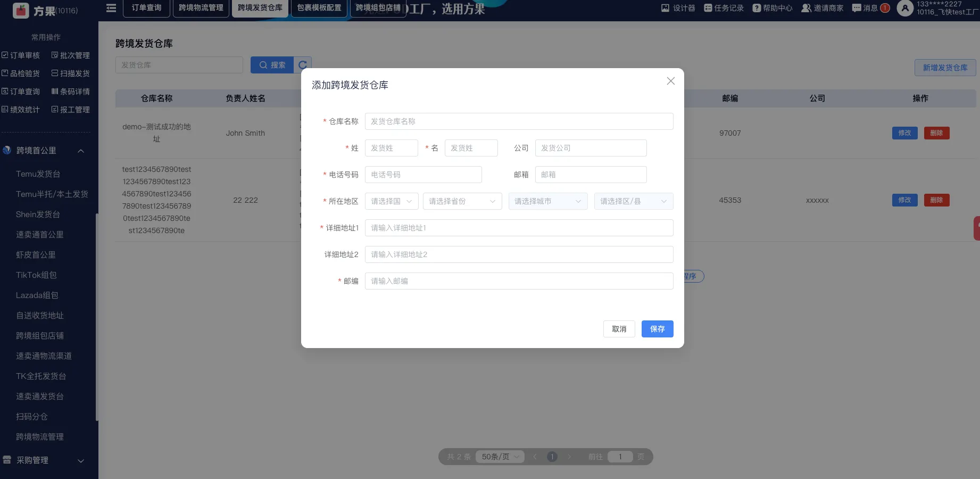The width and height of the screenshot is (980, 479).
Task: Save the new warehouse with 保存
Action: point(657,329)
